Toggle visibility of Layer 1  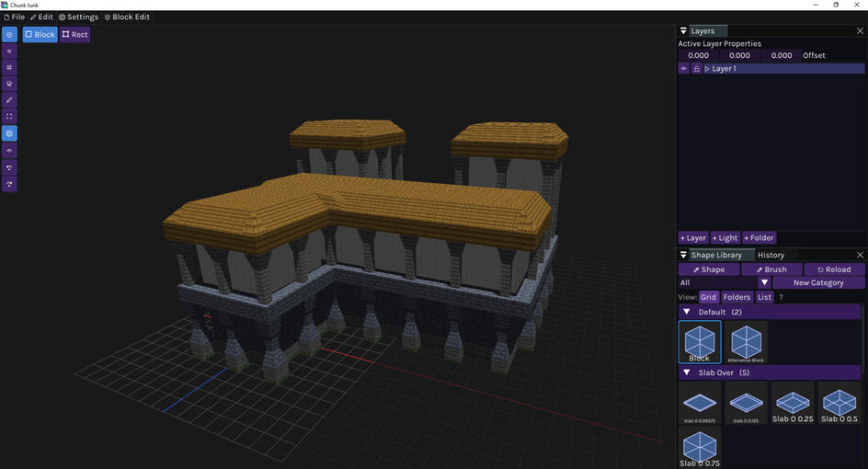click(684, 69)
